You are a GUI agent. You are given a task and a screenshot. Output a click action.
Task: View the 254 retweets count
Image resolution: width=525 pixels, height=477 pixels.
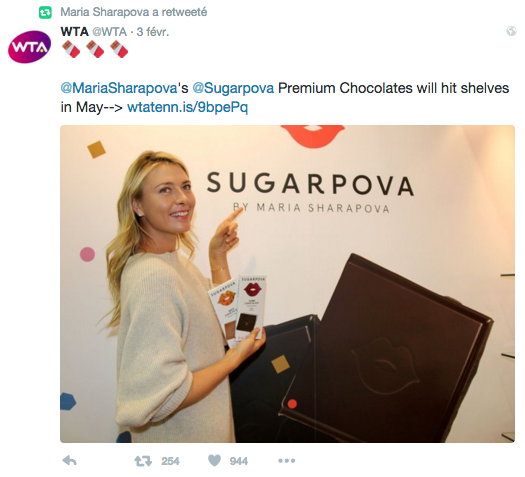pos(170,461)
